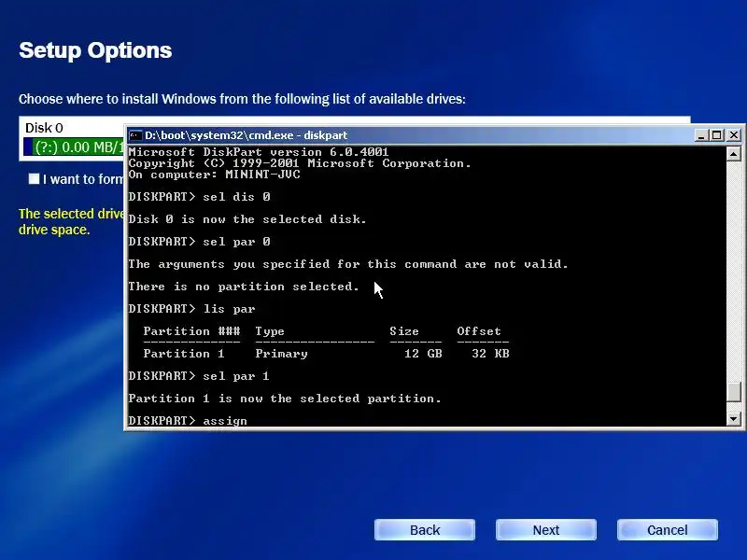The height and width of the screenshot is (560, 747).
Task: Click the 'lis par' command line
Action: pyautogui.click(x=191, y=309)
